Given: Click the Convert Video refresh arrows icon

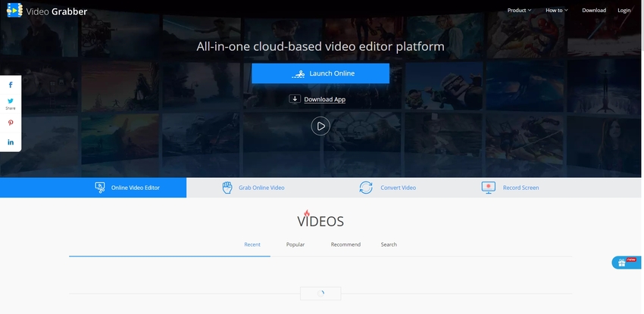Looking at the screenshot, I should [365, 188].
